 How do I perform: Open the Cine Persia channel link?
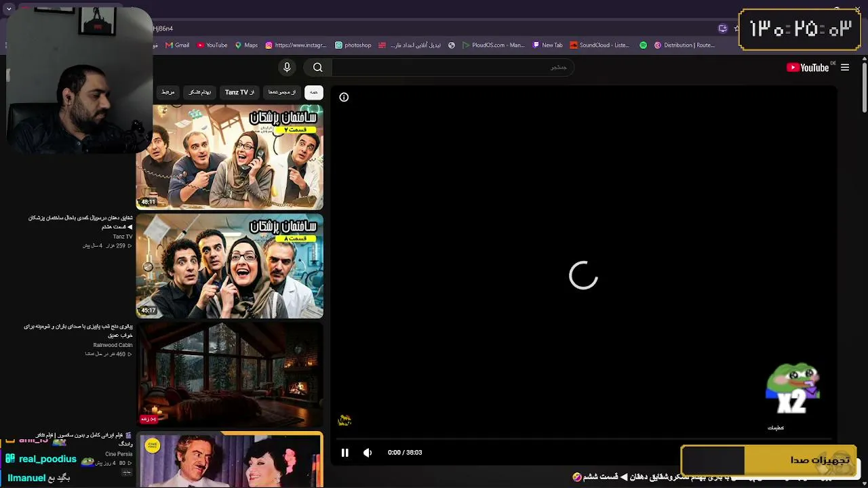click(x=119, y=454)
